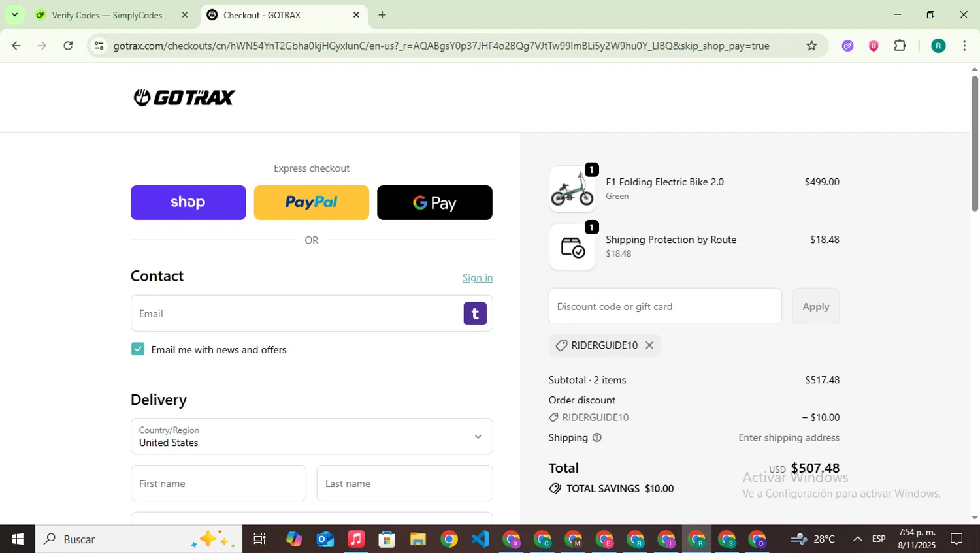
Task: Uncheck Email me with news and offers
Action: coord(138,349)
